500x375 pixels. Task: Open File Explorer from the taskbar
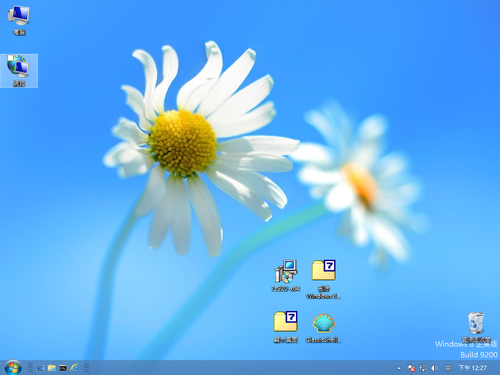[x=52, y=368]
